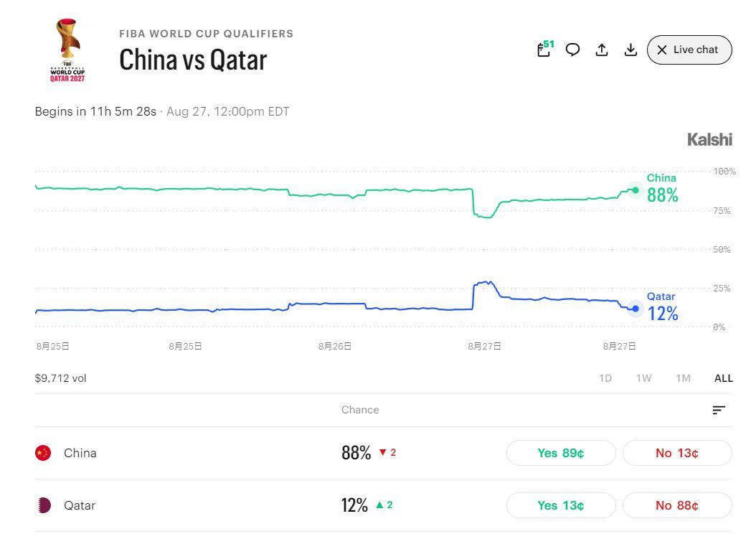Viewport: 756px width, 534px height.
Task: Click the blue Qatar 12% chart endpoint
Action: 635,308
